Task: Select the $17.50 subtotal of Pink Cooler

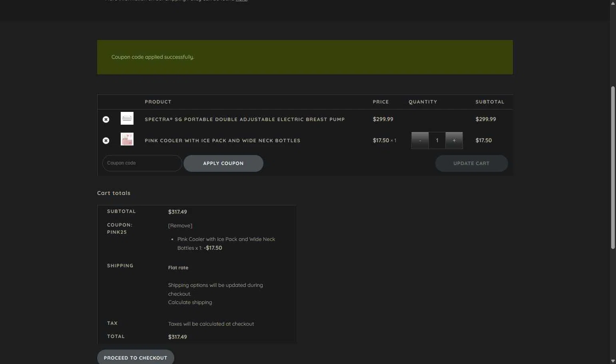Action: coord(484,140)
